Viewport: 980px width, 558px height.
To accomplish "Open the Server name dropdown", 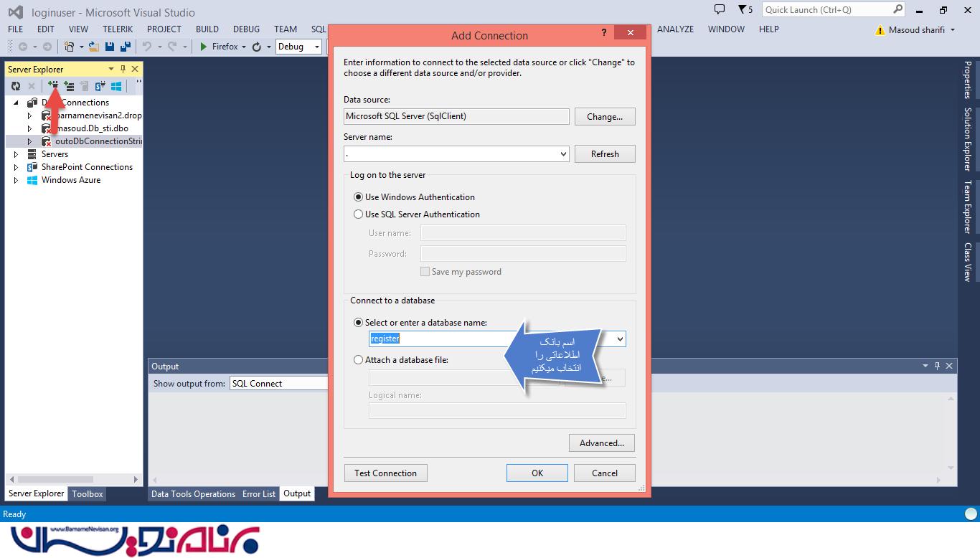I will coord(563,154).
